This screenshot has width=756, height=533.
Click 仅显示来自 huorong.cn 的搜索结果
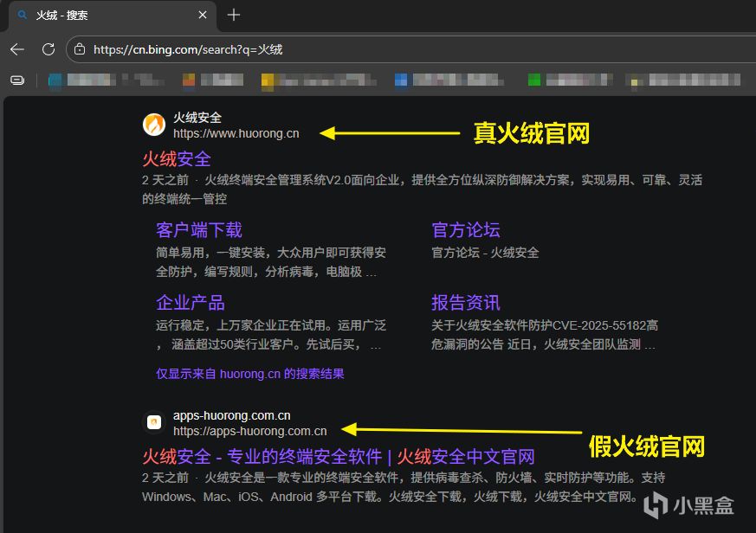tap(249, 374)
